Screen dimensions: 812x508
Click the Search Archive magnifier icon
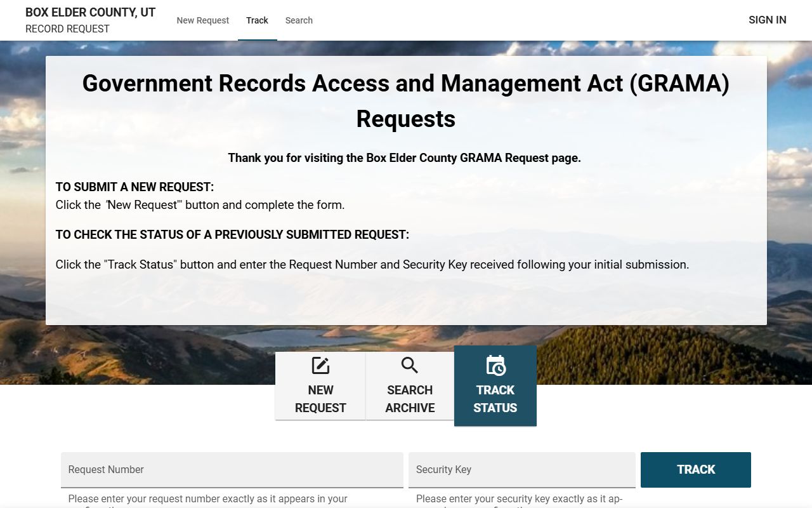pos(410,365)
